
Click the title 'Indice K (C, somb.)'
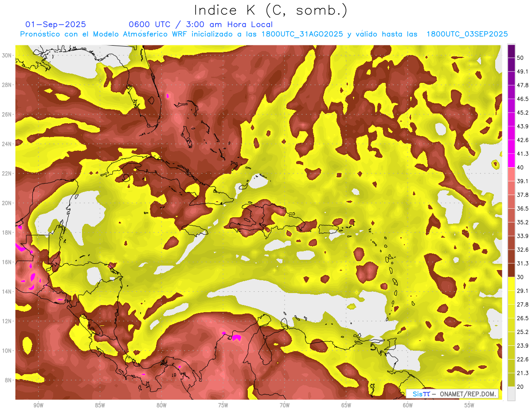pos(270,10)
